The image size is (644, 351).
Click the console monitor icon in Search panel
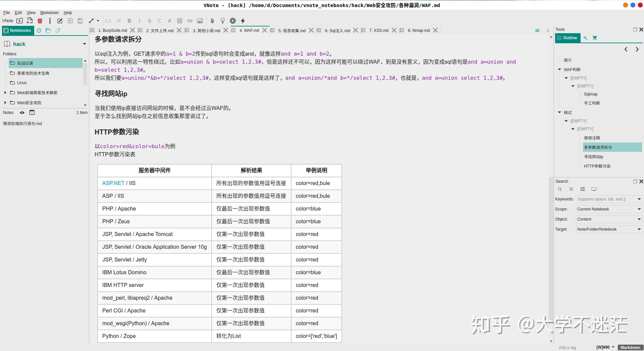point(594,189)
